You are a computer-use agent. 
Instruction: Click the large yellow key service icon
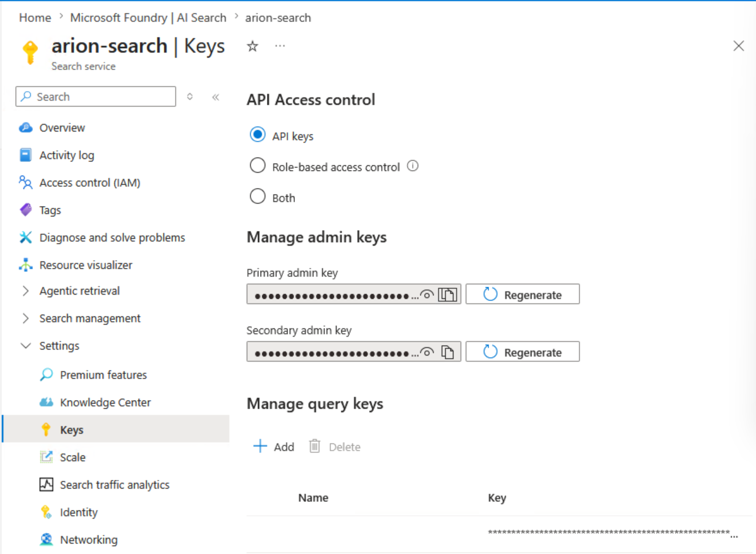click(30, 52)
